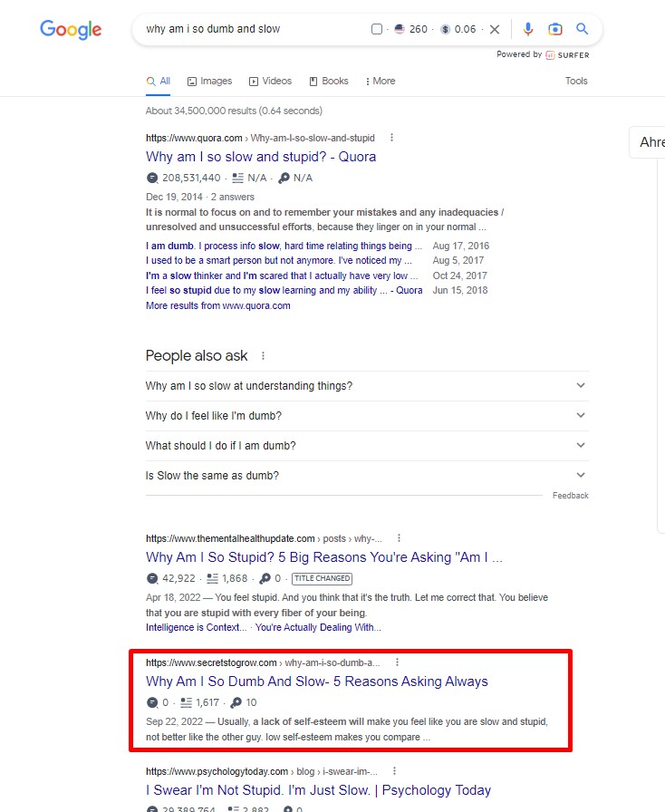Open 'Why am I so slow and stupid? - Quora'

point(261,157)
